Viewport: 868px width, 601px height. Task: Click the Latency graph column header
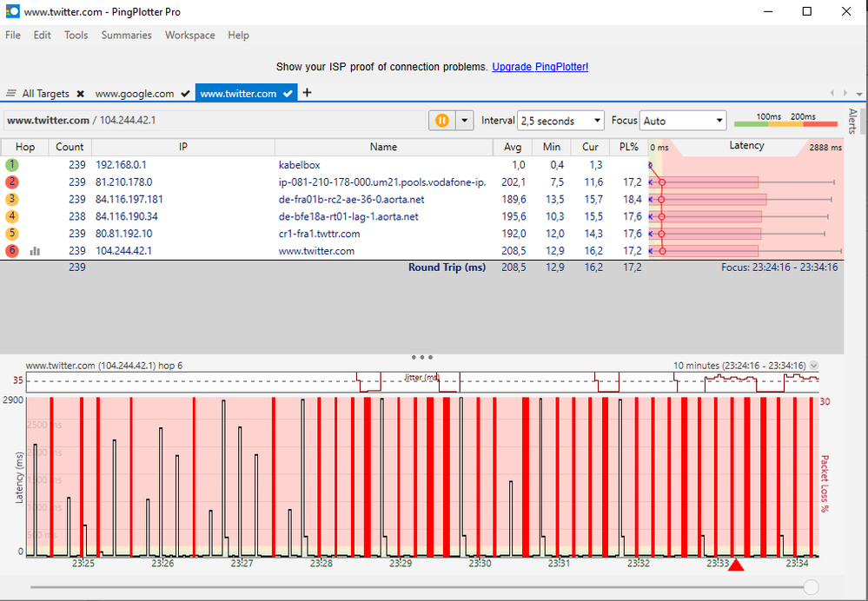(x=746, y=146)
